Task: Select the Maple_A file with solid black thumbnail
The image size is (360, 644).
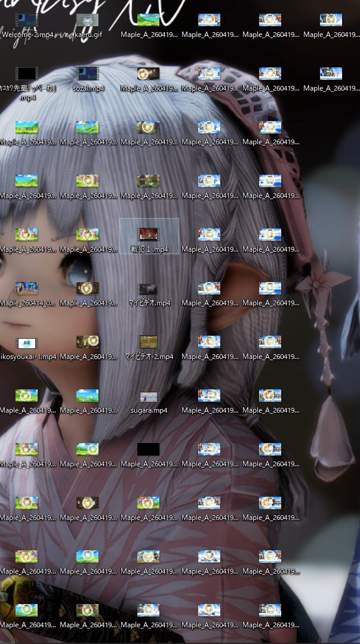Action: (x=149, y=456)
